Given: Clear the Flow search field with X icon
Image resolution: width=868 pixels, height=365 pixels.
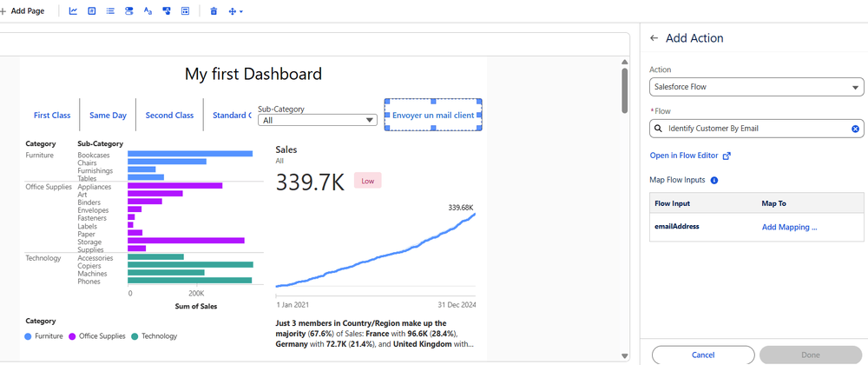Looking at the screenshot, I should (x=854, y=129).
